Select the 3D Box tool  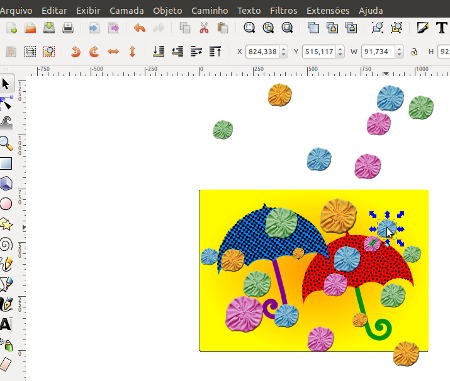click(6, 184)
